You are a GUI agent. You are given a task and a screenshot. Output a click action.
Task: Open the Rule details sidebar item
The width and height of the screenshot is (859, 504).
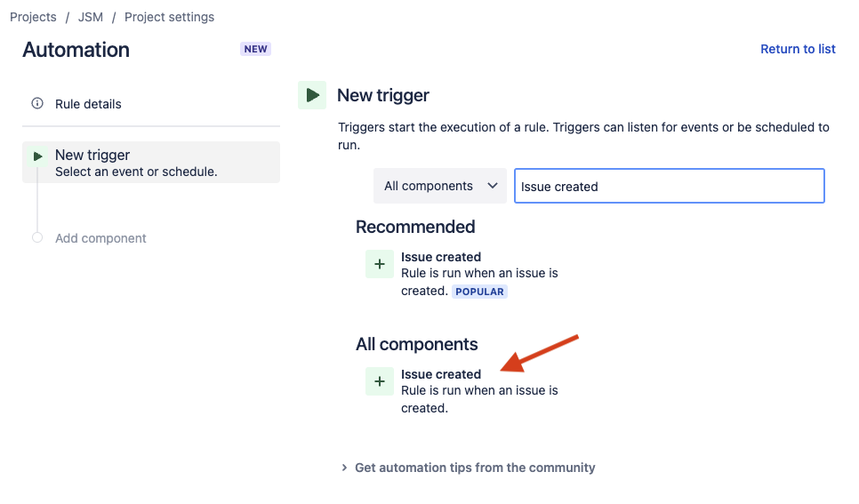88,104
